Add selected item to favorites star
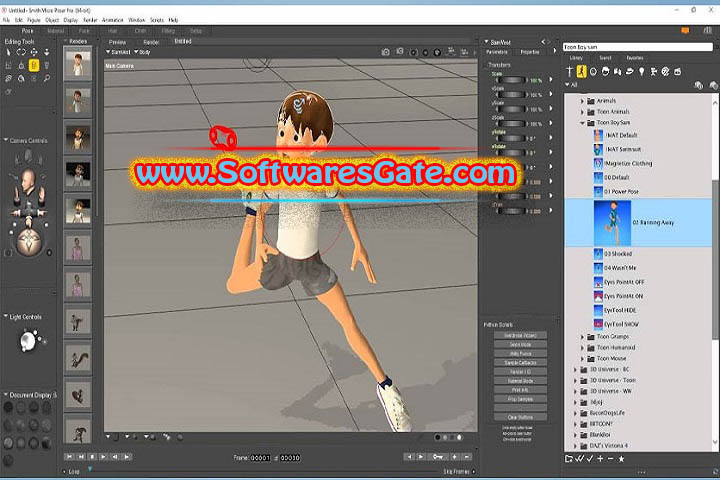Viewport: 720px width, 480px height. (x=621, y=458)
